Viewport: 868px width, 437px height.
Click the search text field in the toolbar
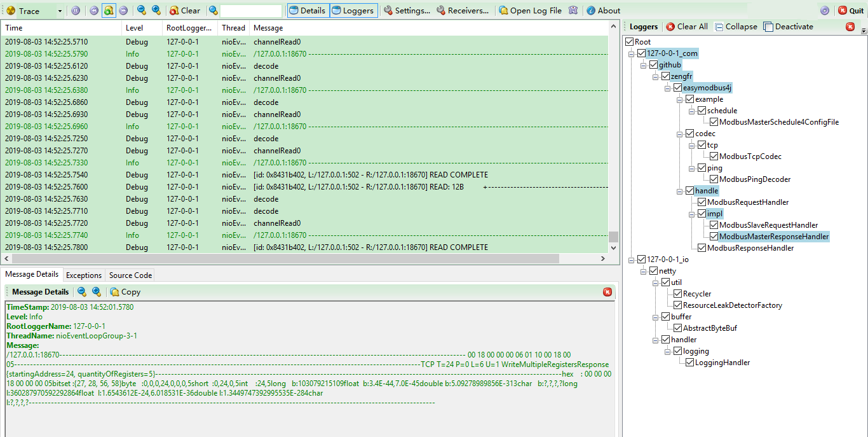[x=251, y=11]
